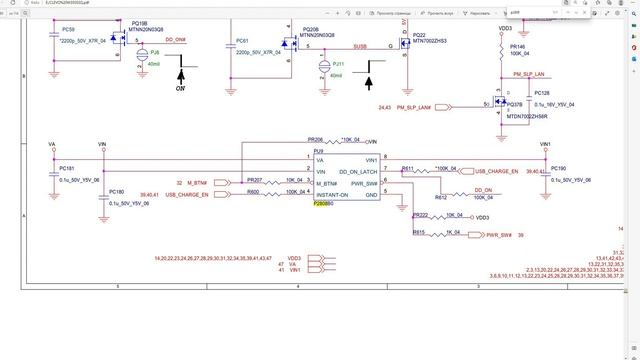
Task: Click the find-in-document search field
Action: click(x=531, y=12)
